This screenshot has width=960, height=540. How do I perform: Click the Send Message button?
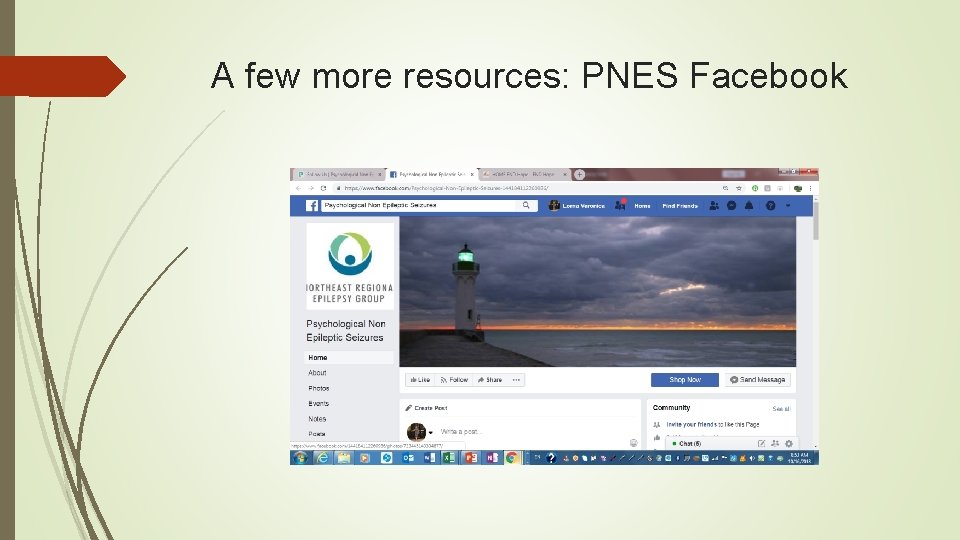(757, 380)
